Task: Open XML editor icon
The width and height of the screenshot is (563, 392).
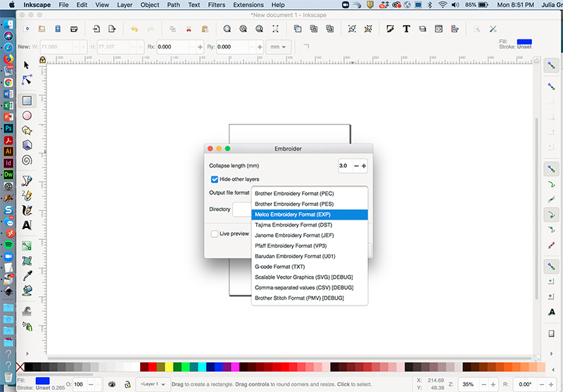Action: 438,29
